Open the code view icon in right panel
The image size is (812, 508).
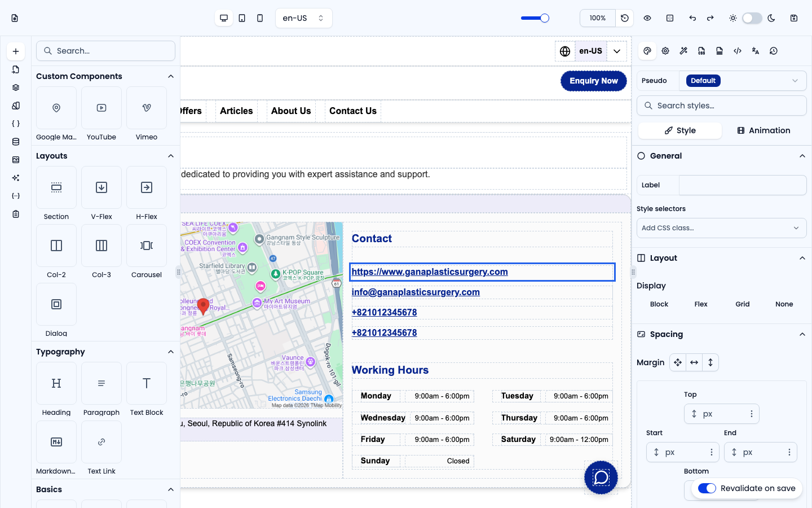pos(738,51)
